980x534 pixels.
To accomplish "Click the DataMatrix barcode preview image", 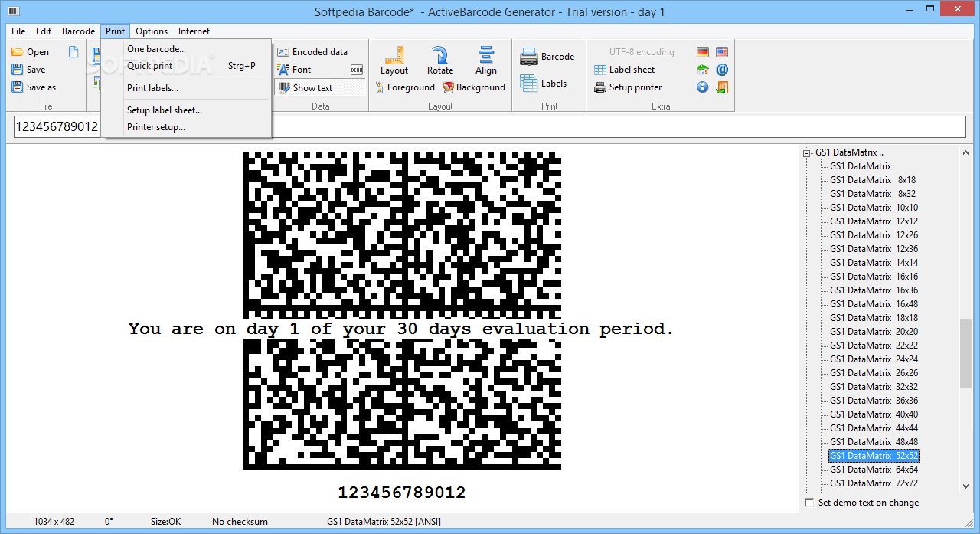I will click(402, 311).
